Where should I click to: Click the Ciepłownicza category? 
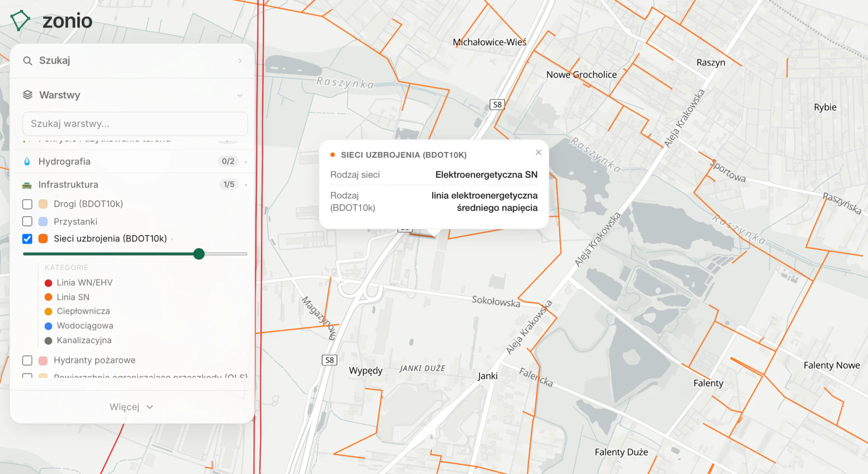coord(77,311)
